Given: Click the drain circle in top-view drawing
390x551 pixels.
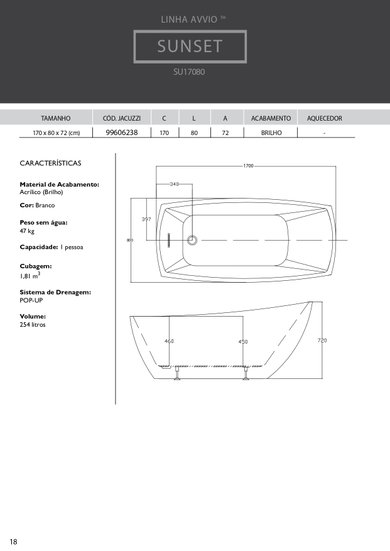Looking at the screenshot, I should coord(192,240).
